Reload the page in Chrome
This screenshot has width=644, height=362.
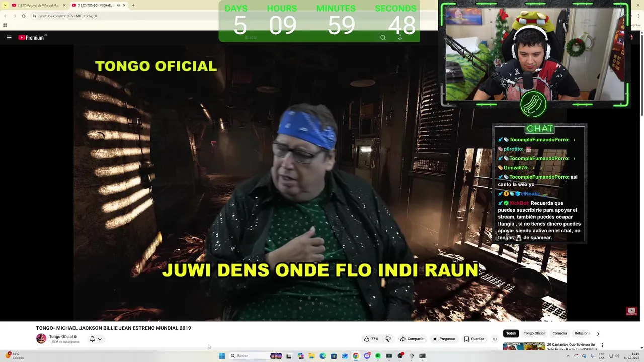pyautogui.click(x=23, y=16)
